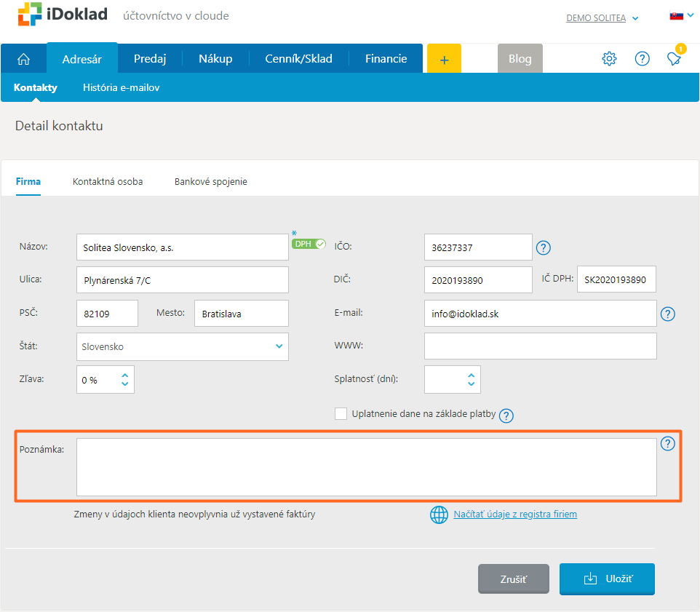This screenshot has width=700, height=612.
Task: Click the yellow plus quick-add button
Action: [x=444, y=59]
